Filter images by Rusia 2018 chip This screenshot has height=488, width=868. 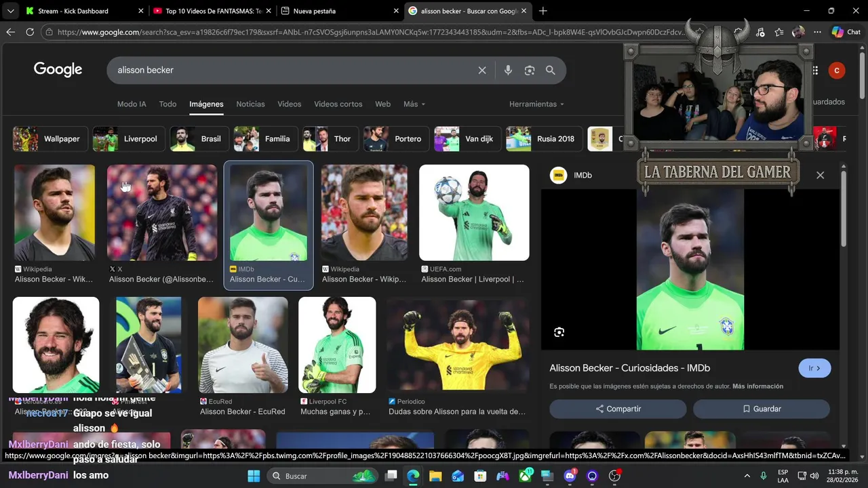point(544,139)
